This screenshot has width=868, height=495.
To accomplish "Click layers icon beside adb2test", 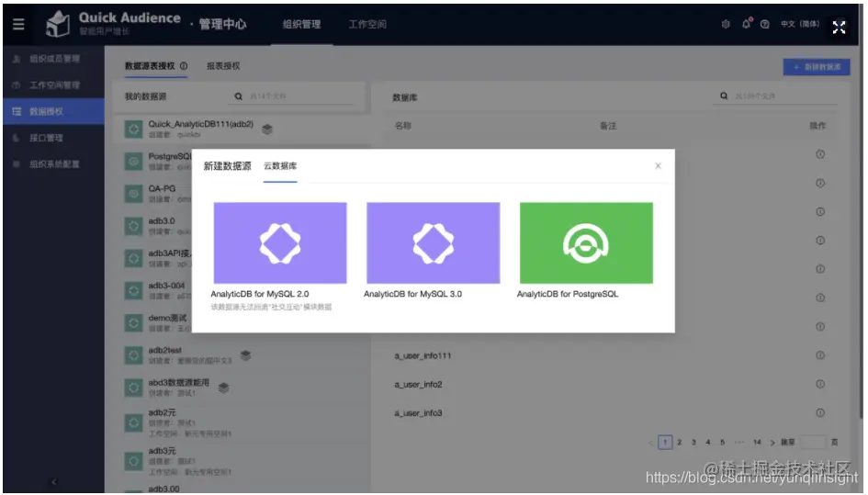I will 246,354.
